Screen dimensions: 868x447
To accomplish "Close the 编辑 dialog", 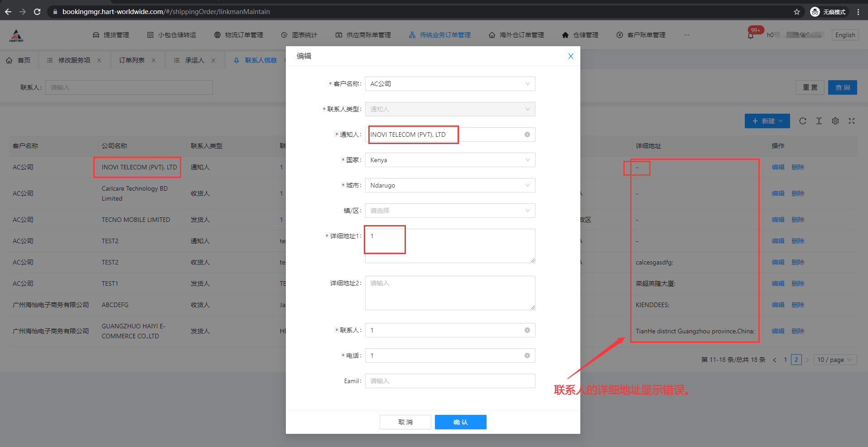I will click(570, 56).
